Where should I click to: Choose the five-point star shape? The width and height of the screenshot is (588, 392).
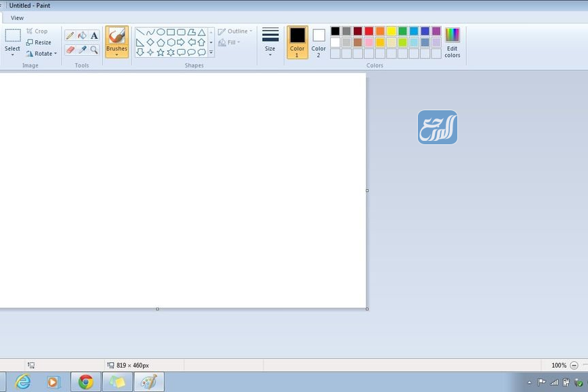pyautogui.click(x=161, y=52)
